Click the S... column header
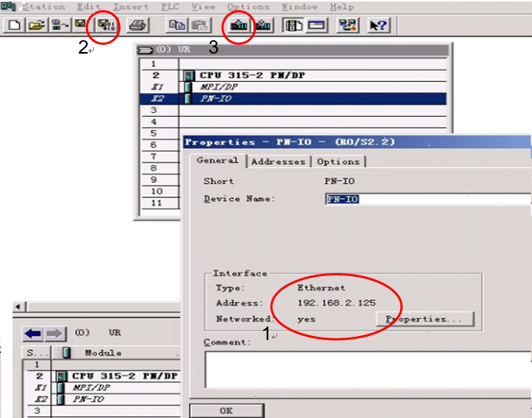This screenshot has width=532, height=418. point(37,353)
